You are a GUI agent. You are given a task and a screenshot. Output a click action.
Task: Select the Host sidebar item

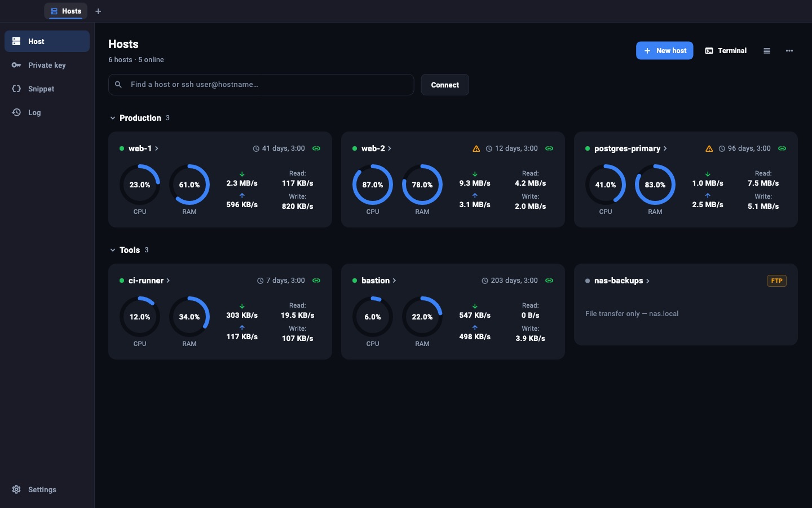coord(47,41)
